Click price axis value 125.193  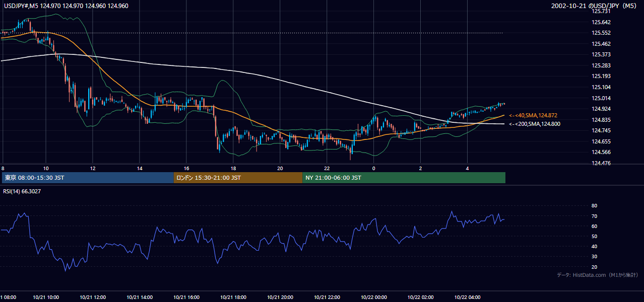[x=601, y=76]
